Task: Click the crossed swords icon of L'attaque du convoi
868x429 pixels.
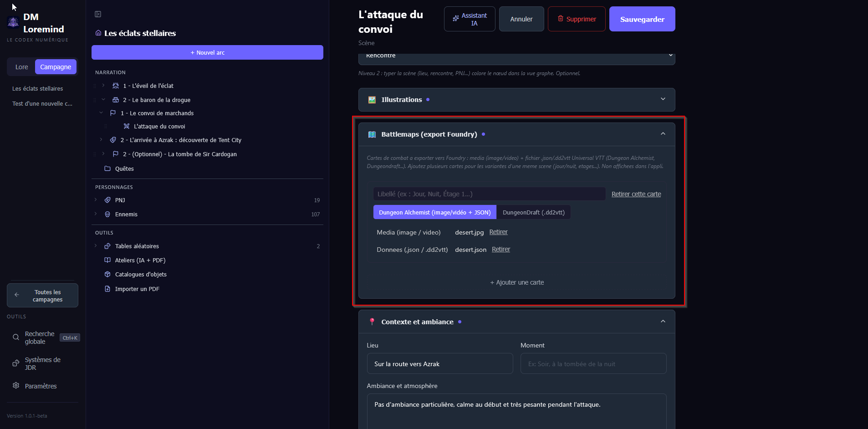Action: pyautogui.click(x=127, y=126)
